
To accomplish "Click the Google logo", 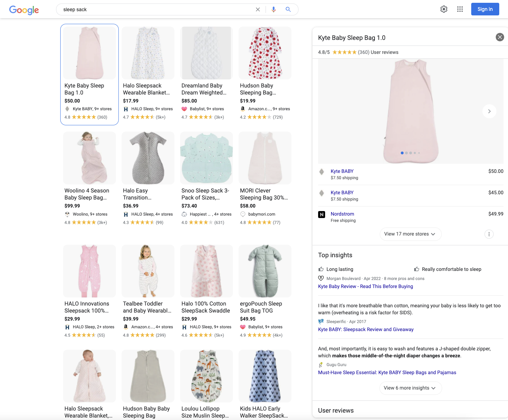I will (x=23, y=10).
